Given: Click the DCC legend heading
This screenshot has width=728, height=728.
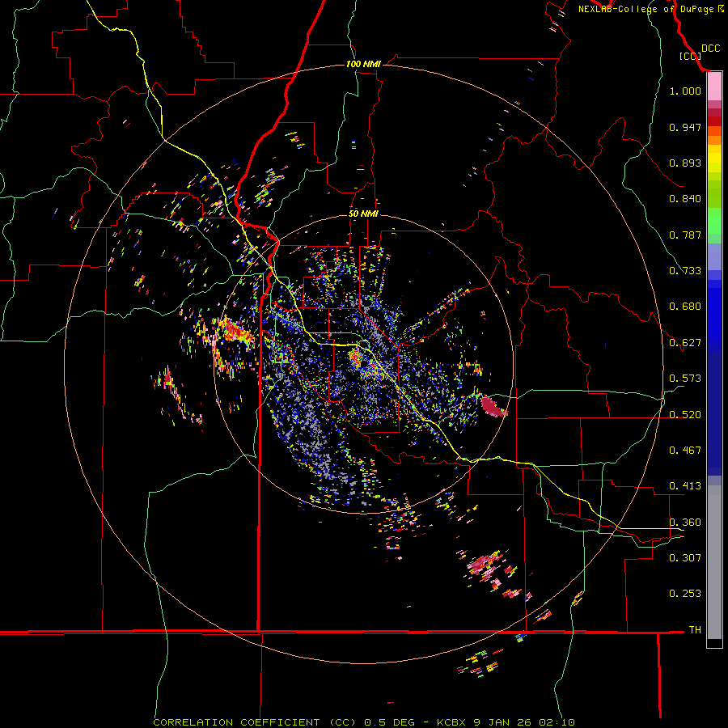Looking at the screenshot, I should click(x=710, y=49).
